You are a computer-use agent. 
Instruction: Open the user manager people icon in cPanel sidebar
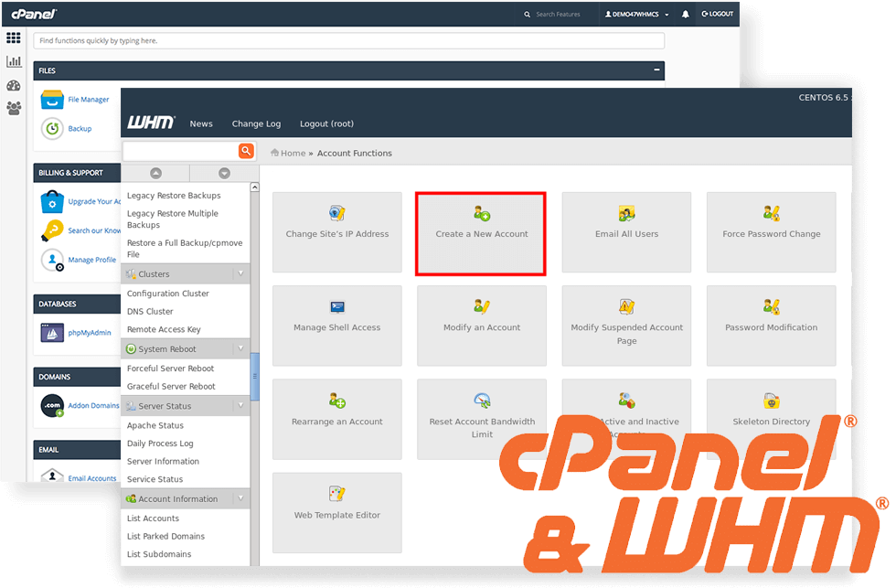tap(14, 108)
